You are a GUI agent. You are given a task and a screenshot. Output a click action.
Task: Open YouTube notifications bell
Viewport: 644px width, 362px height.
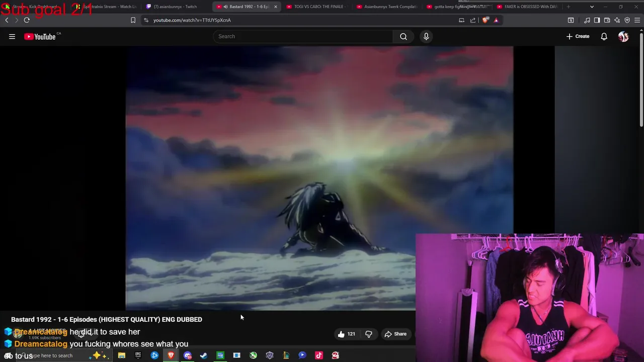[x=604, y=36]
